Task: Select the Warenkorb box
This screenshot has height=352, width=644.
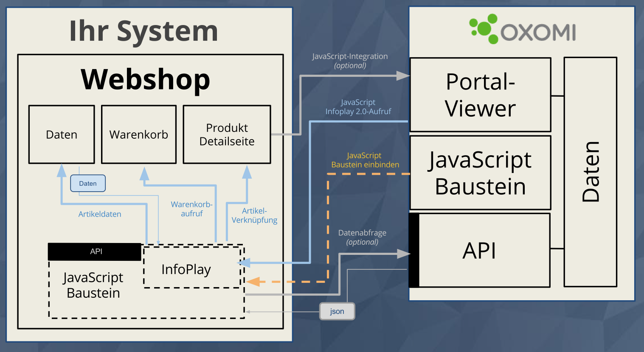Action: (x=139, y=134)
